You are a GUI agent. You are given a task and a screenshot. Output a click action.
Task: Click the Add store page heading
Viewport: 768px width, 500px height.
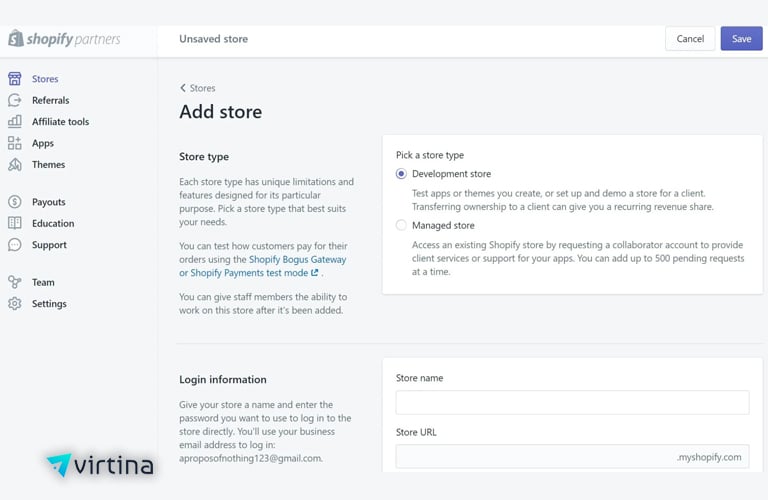pyautogui.click(x=220, y=112)
